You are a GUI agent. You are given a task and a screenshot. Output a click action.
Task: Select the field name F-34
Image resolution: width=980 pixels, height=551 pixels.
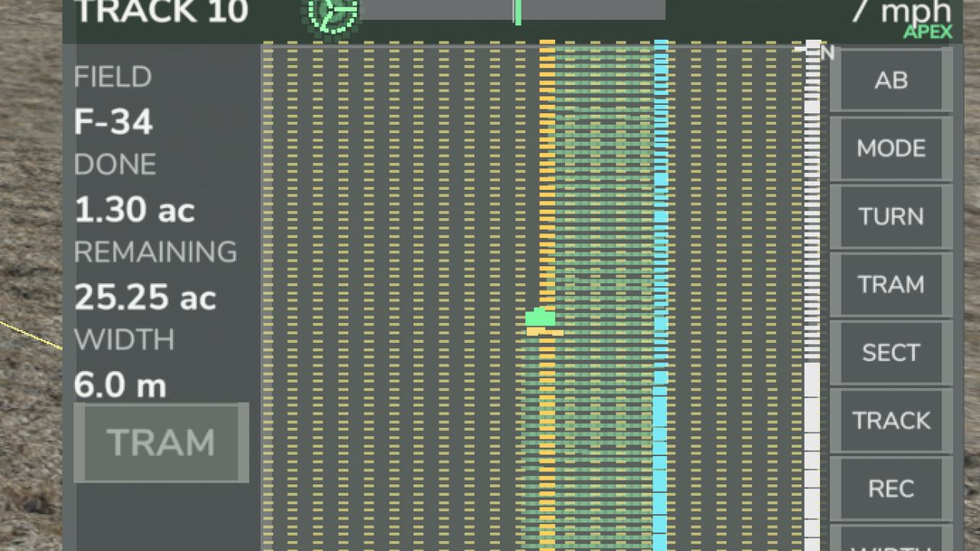click(x=113, y=122)
